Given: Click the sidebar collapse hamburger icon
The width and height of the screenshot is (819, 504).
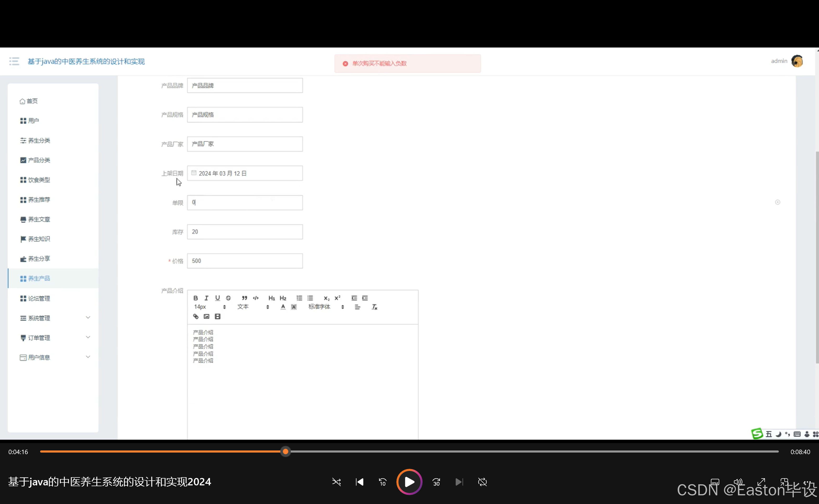Looking at the screenshot, I should (x=14, y=61).
